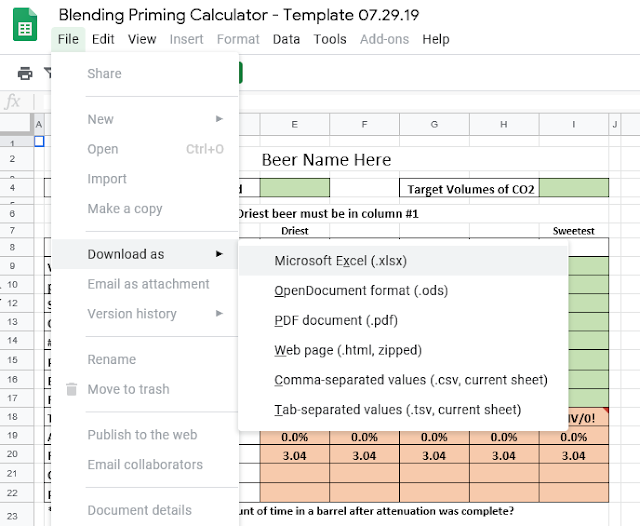Screen dimensions: 640x526
Task: Choose Rename in the File menu
Action: tap(145, 360)
